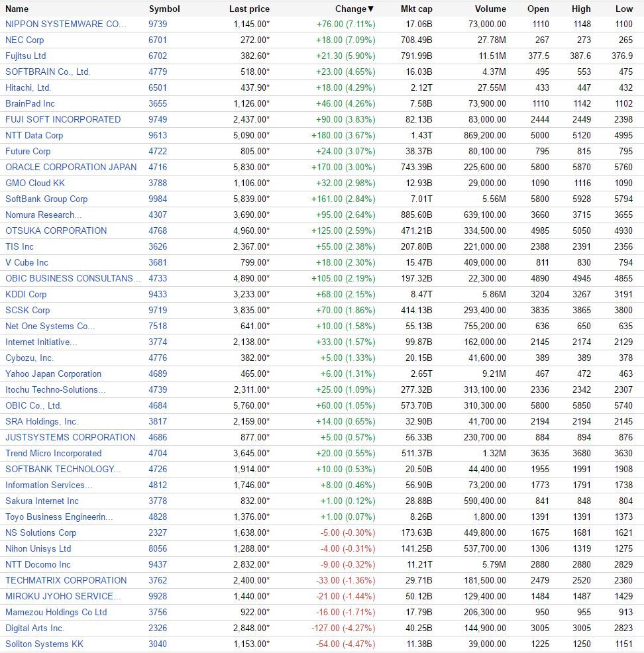Open KDDI Corp stock link
The width and height of the screenshot is (644, 653).
tap(25, 294)
